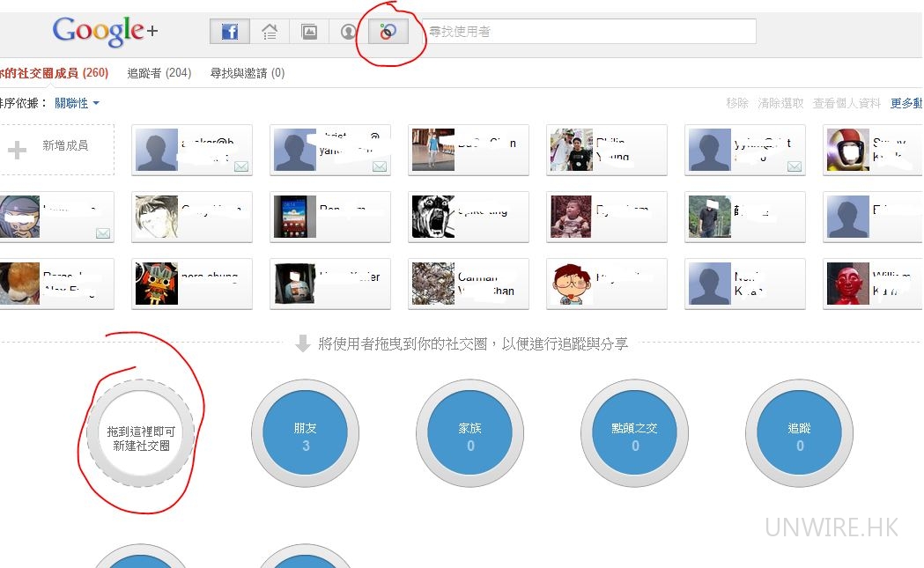Select the Circles icon in toolbar
The image size is (924, 568).
click(x=388, y=32)
